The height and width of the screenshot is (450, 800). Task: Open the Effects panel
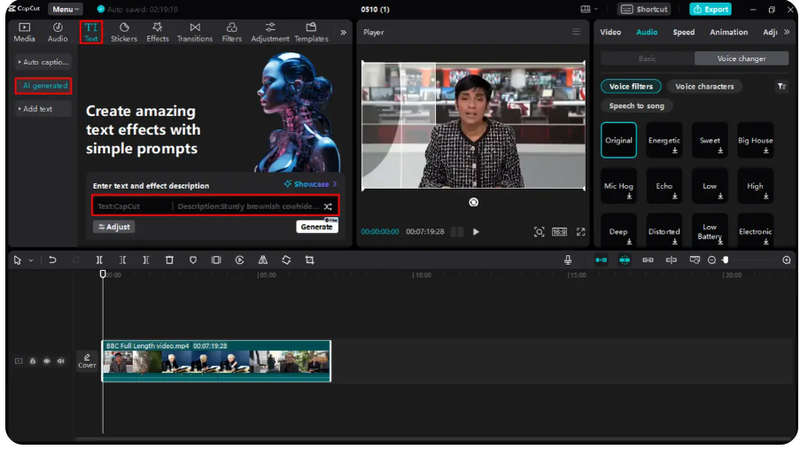pyautogui.click(x=158, y=32)
